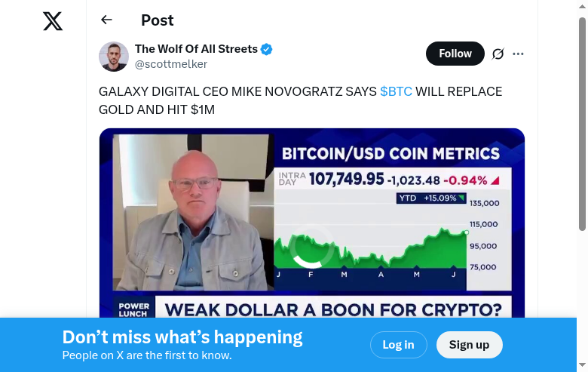Open the @scottmelker handle link

[x=170, y=64]
